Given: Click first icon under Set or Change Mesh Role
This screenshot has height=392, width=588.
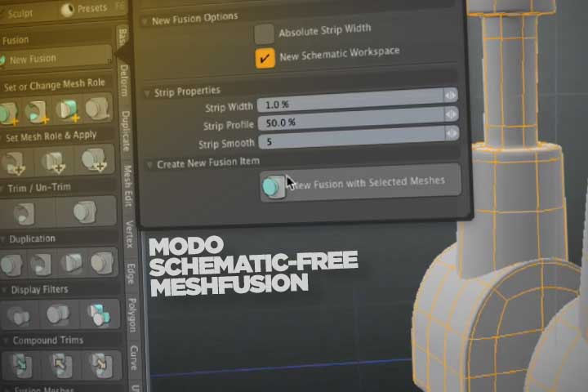Looking at the screenshot, I should point(8,113).
